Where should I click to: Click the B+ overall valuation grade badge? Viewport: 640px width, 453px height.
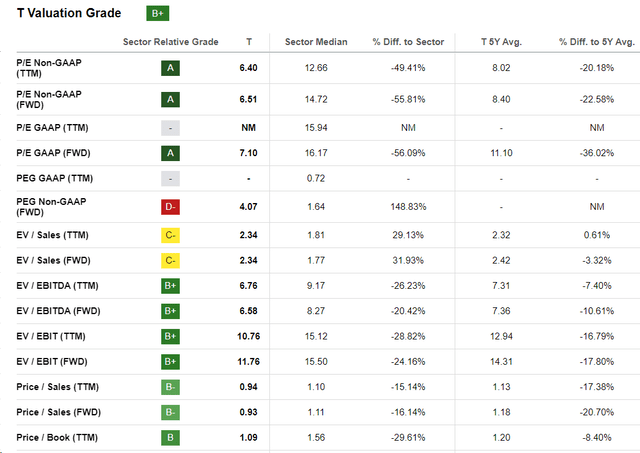pos(157,13)
